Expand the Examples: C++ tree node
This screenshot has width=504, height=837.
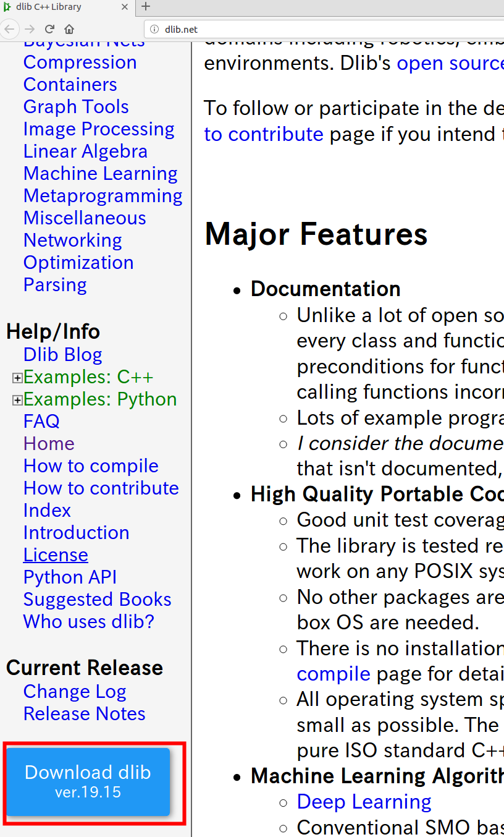(x=17, y=378)
